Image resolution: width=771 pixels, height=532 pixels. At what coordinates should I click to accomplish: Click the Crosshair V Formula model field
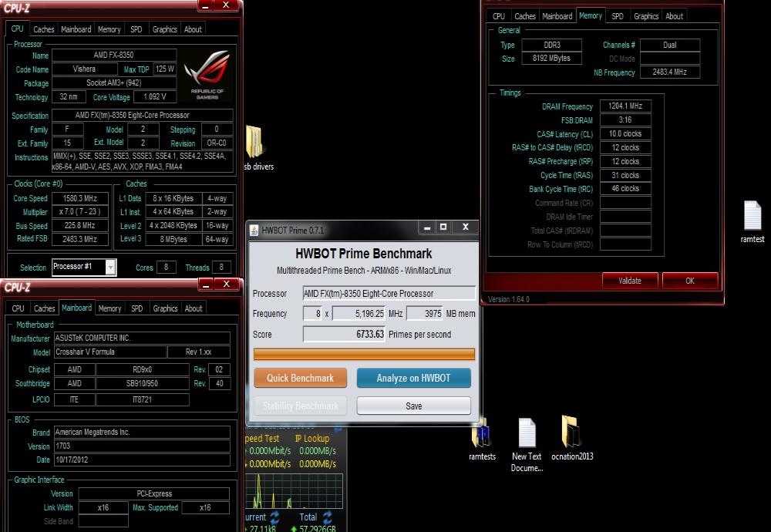pos(110,352)
